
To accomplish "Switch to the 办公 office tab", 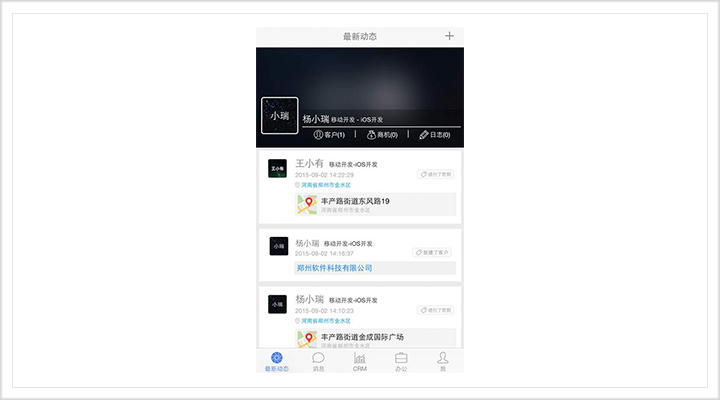I will [401, 361].
